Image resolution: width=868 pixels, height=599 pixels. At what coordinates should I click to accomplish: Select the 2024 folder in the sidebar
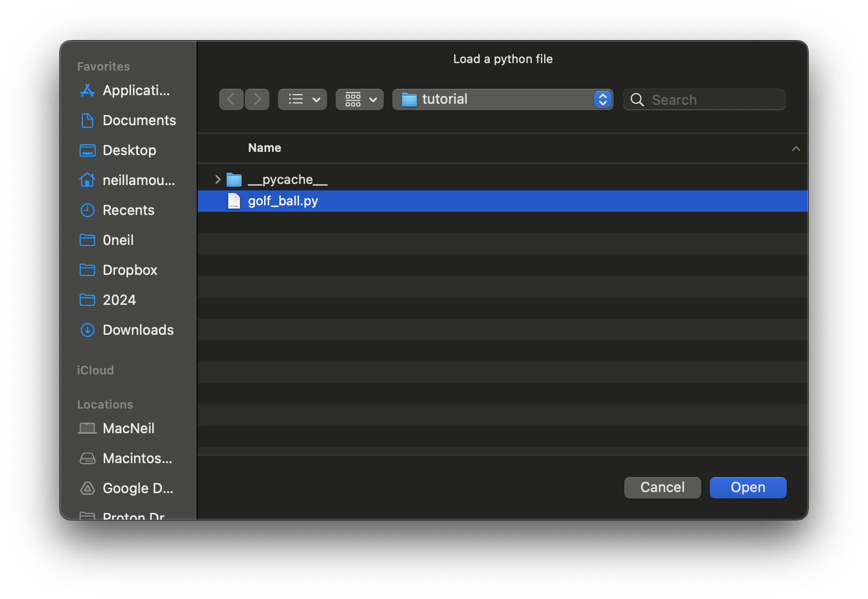tap(119, 300)
